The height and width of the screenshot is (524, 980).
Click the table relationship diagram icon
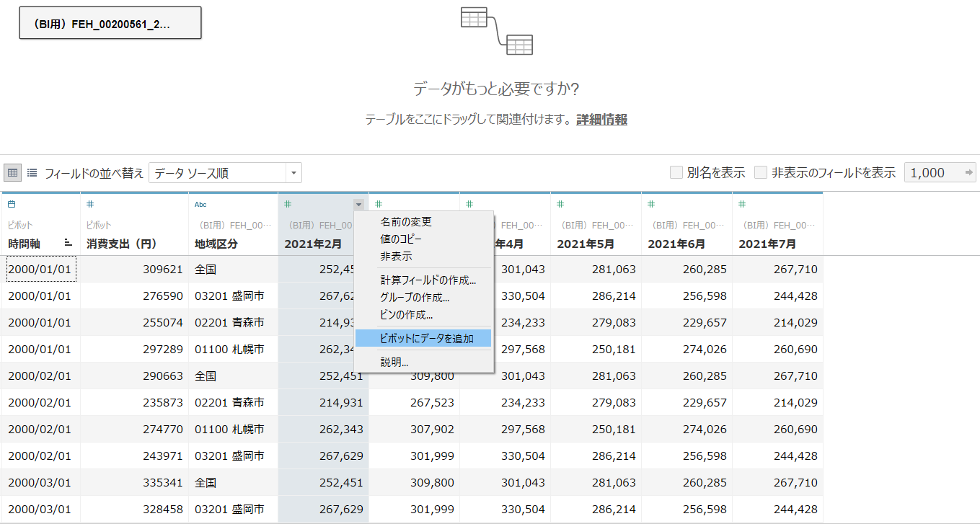[497, 31]
